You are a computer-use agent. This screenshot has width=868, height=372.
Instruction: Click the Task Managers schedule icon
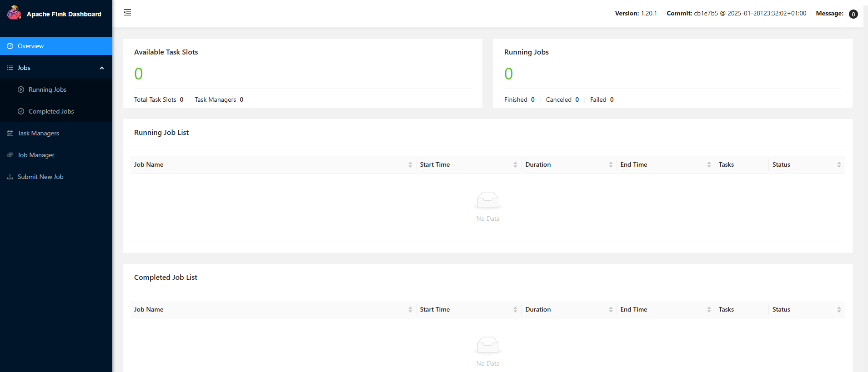click(x=10, y=133)
